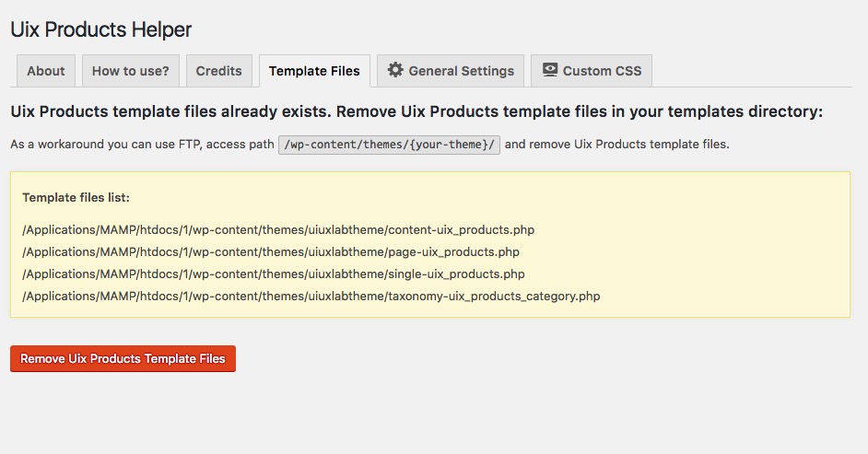
Task: Open the General Settings tab label
Action: click(461, 71)
